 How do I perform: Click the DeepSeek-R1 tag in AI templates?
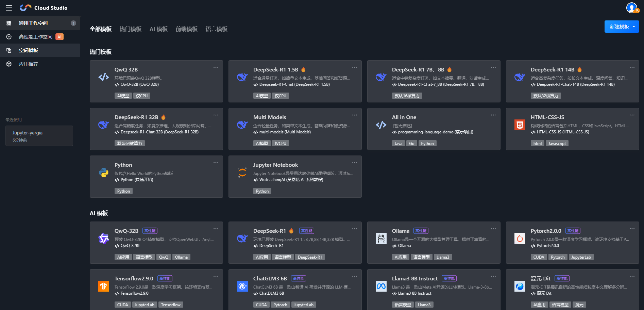310,257
